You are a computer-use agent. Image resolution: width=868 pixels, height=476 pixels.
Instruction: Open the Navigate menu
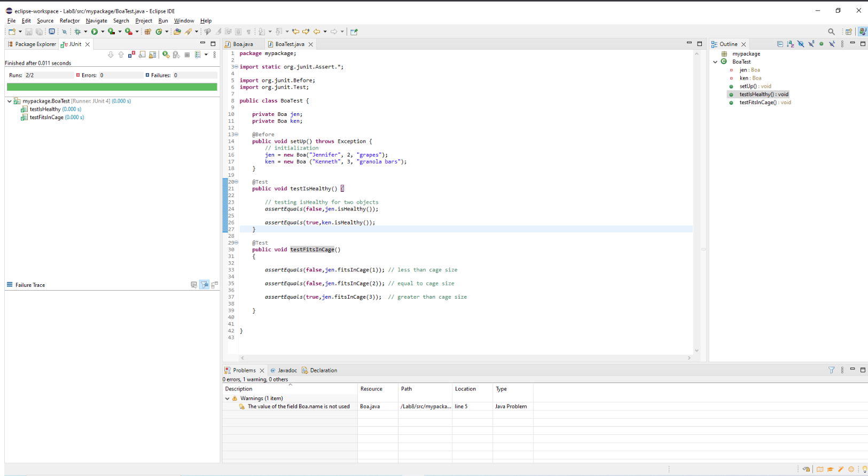[96, 21]
